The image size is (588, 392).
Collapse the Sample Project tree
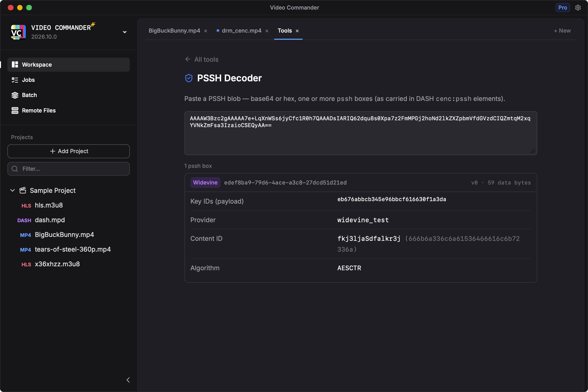pos(12,191)
